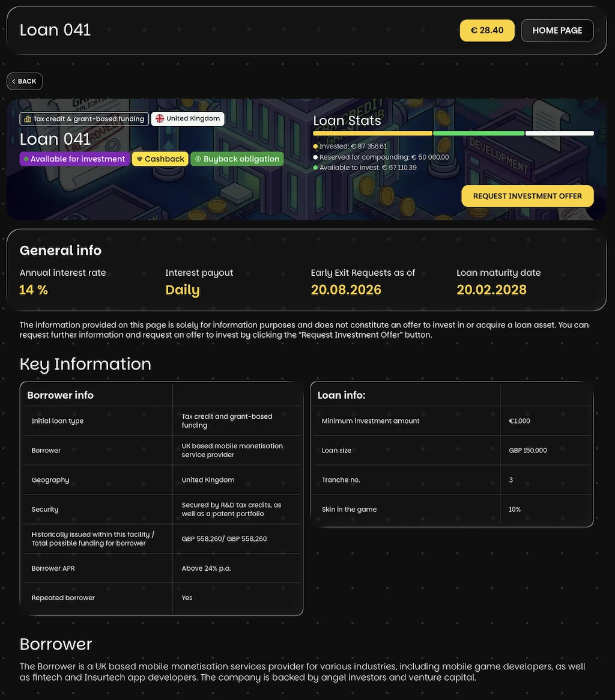Go to the Home Page
The image size is (615, 700).
(557, 31)
